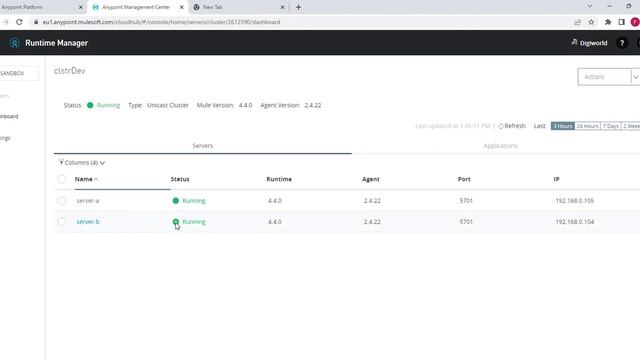
Task: Click the IP column header
Action: [556, 179]
